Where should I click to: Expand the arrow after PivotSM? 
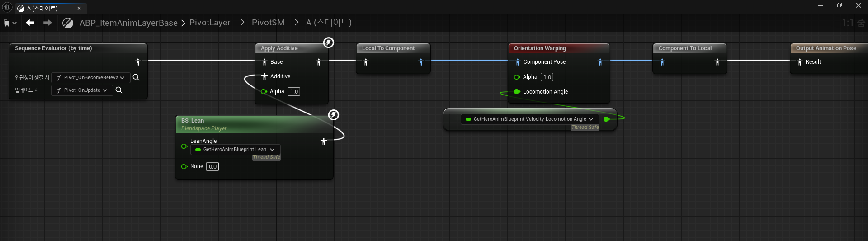296,23
